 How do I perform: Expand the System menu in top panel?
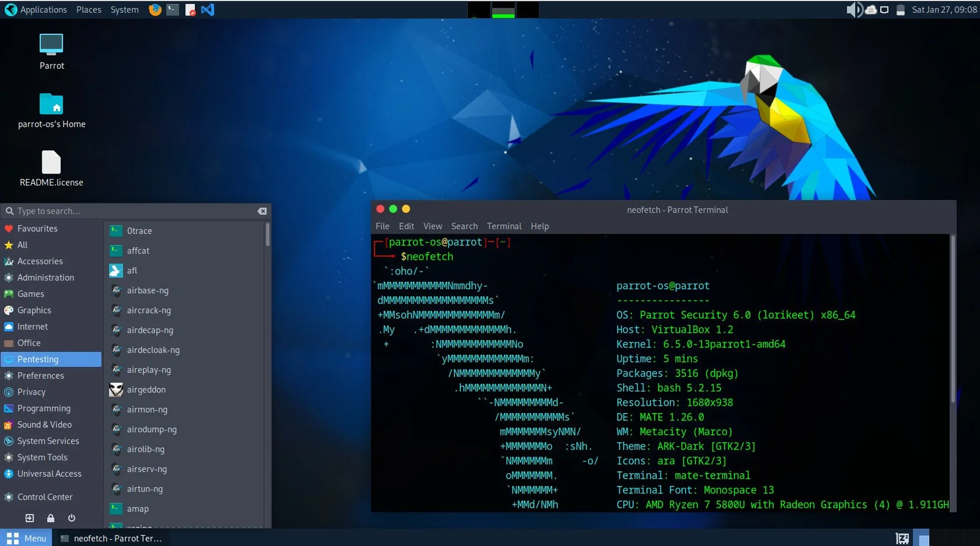tap(124, 10)
